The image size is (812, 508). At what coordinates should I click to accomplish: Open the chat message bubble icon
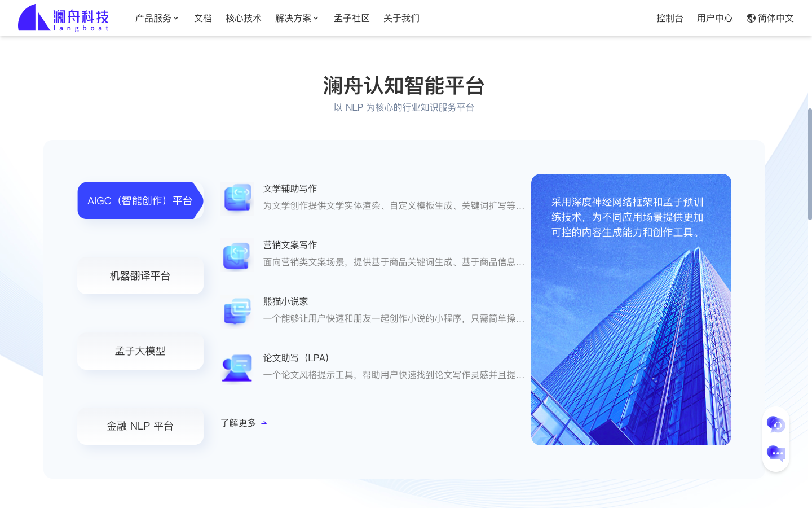coord(776,453)
